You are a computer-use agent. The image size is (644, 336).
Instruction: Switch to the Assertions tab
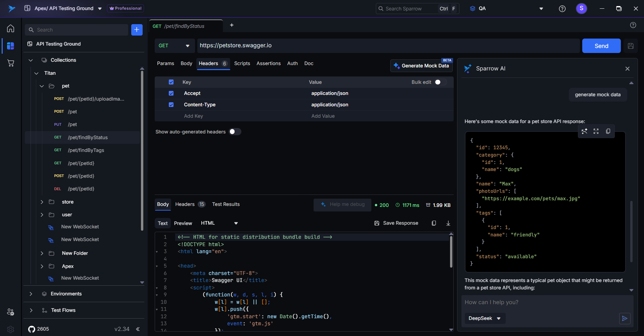tap(268, 63)
